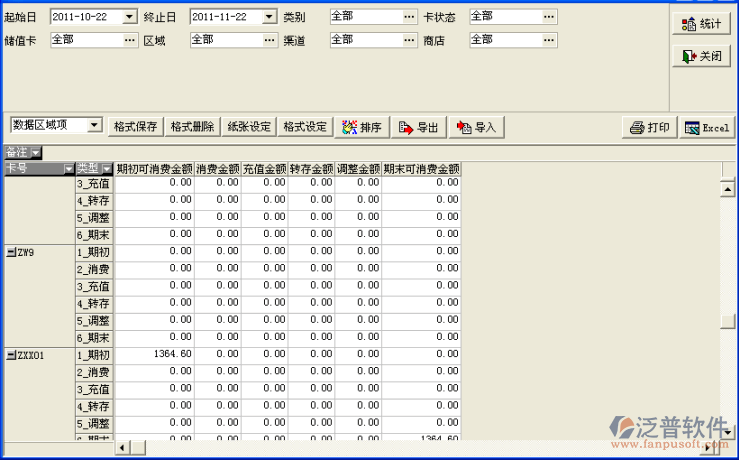This screenshot has width=739, height=460.
Task: Click the 格式删除 button
Action: (192, 127)
